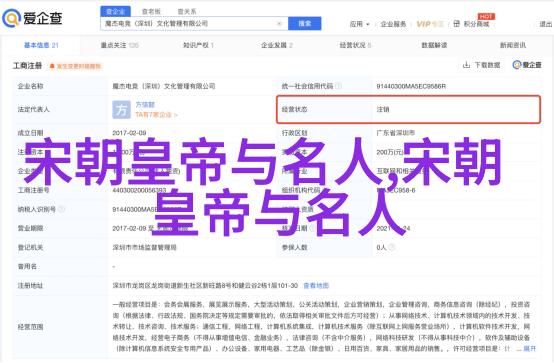Screen dimensions: 554x363
Task: Click the 退出 link
Action: (546, 24)
